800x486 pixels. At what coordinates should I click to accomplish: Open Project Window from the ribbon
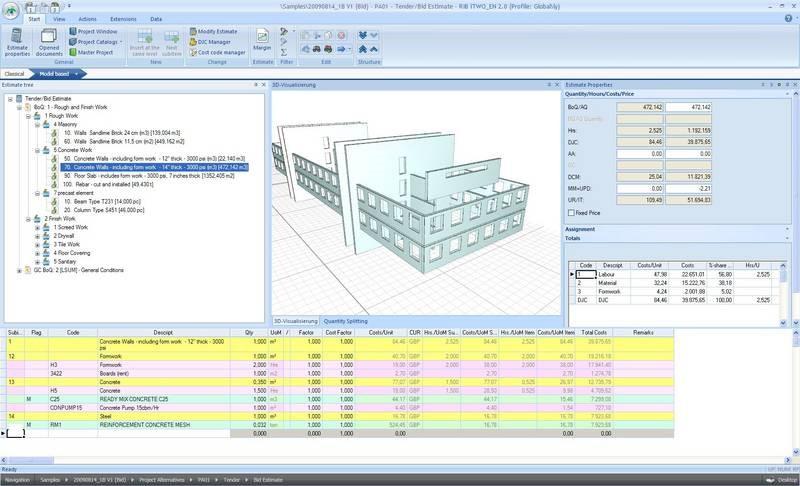(x=93, y=32)
